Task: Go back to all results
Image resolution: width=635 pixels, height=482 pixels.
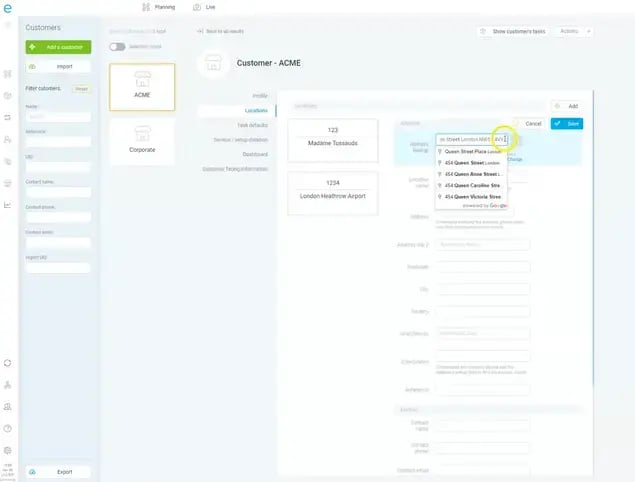Action: (x=221, y=31)
